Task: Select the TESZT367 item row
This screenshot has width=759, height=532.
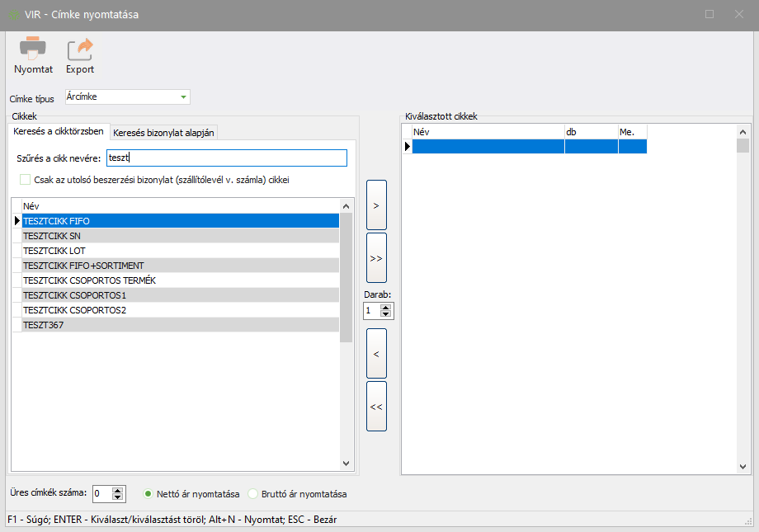Action: coord(180,325)
